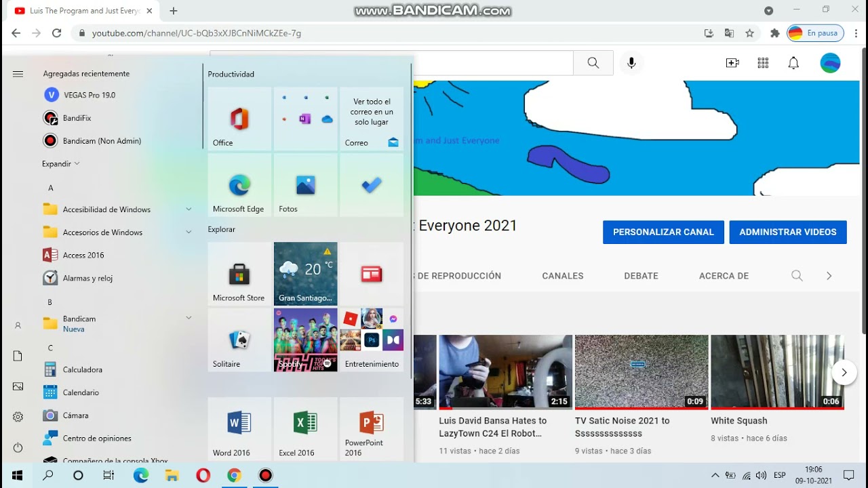Click YouTube create video icon
The width and height of the screenshot is (868, 488).
732,63
